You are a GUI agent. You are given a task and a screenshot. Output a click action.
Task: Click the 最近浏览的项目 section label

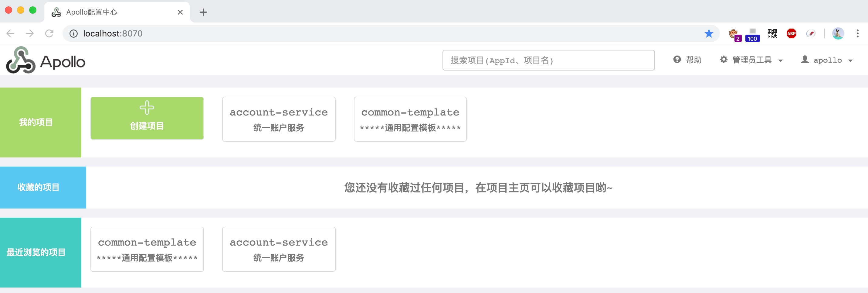pyautogui.click(x=36, y=253)
